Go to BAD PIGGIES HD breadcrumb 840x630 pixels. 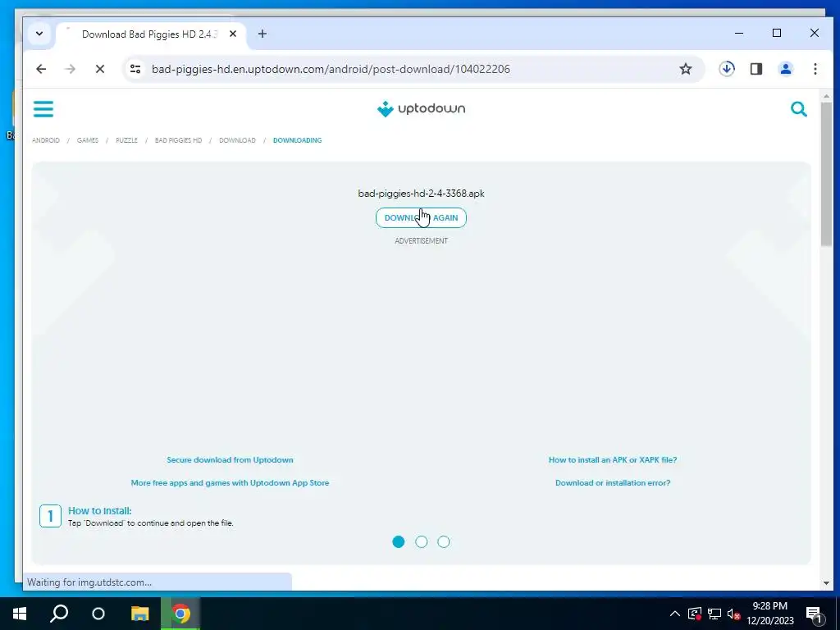tap(178, 140)
